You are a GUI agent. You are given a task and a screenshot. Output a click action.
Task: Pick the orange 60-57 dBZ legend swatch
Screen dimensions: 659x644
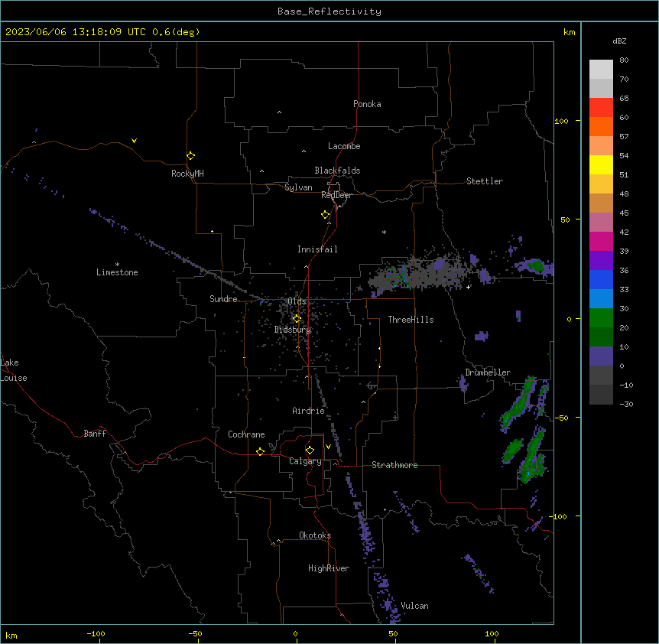(x=601, y=126)
